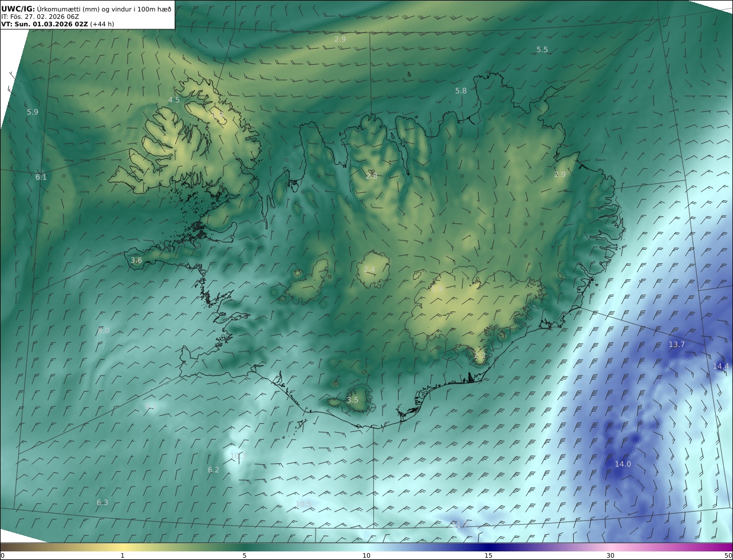Viewport: 733px width, 560px height.
Task: Click the 6.2 precipitation value label
Action: point(213,470)
